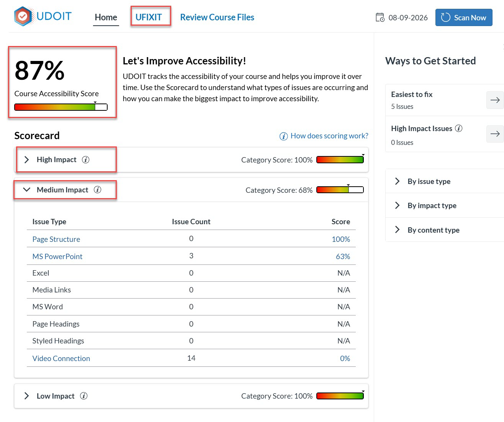504x422 pixels.
Task: Click the Course Accessibility Score progress bar
Action: 61,107
